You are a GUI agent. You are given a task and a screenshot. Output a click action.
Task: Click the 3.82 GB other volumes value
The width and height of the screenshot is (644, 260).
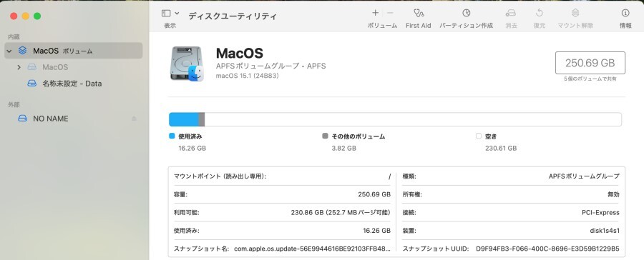tap(343, 148)
